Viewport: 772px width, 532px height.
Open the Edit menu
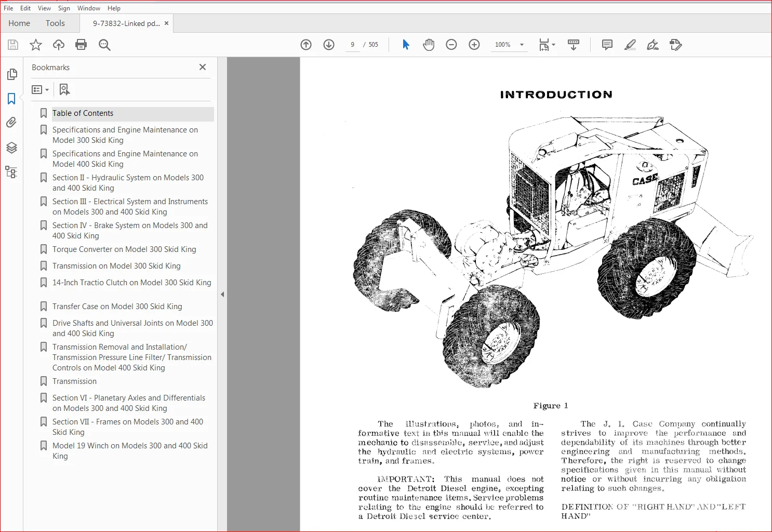(25, 8)
